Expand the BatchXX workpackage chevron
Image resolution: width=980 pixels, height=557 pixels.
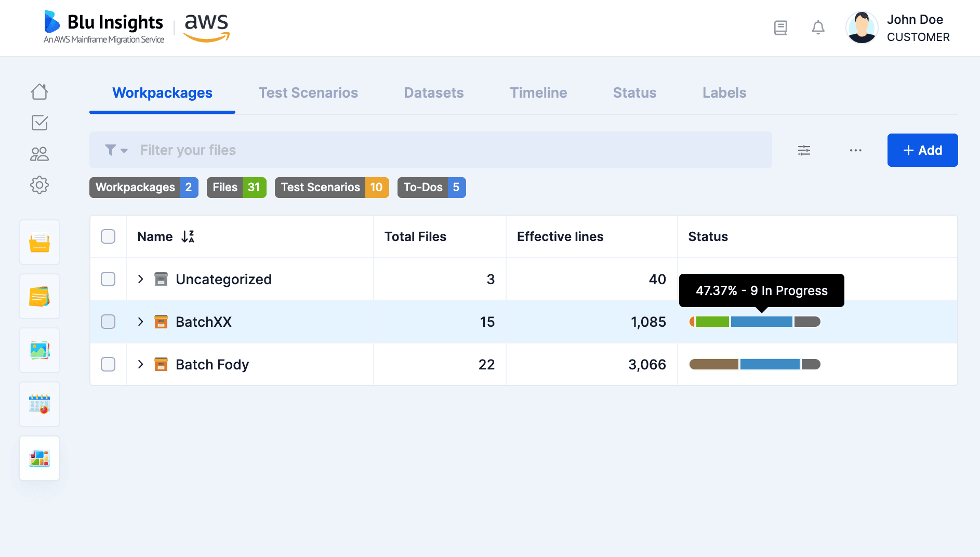(140, 322)
